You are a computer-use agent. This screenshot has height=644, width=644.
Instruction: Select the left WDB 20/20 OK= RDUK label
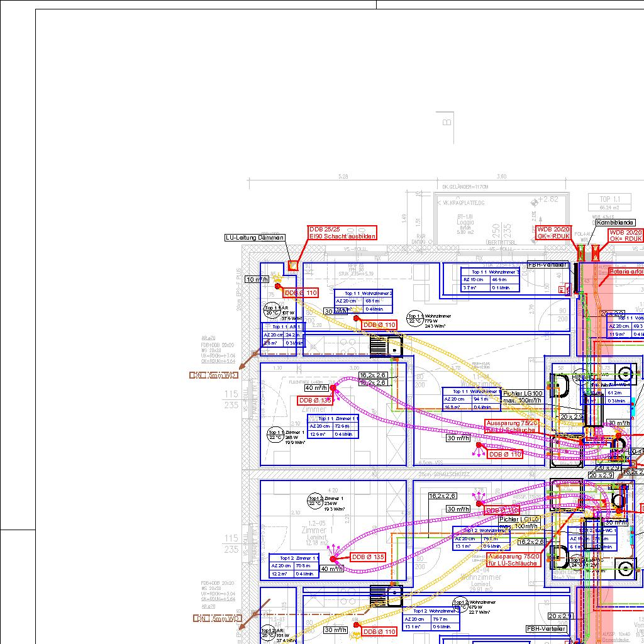click(553, 233)
